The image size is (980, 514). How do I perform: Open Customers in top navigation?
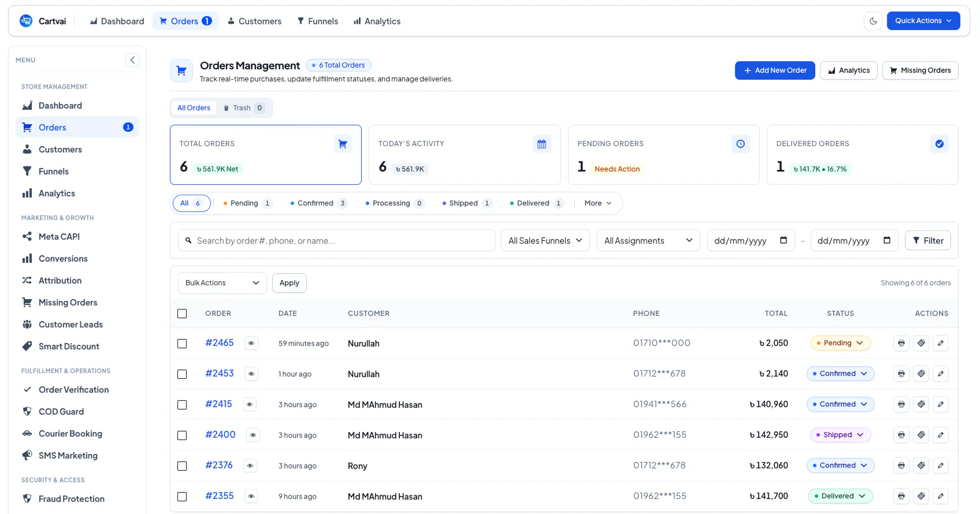coord(254,21)
